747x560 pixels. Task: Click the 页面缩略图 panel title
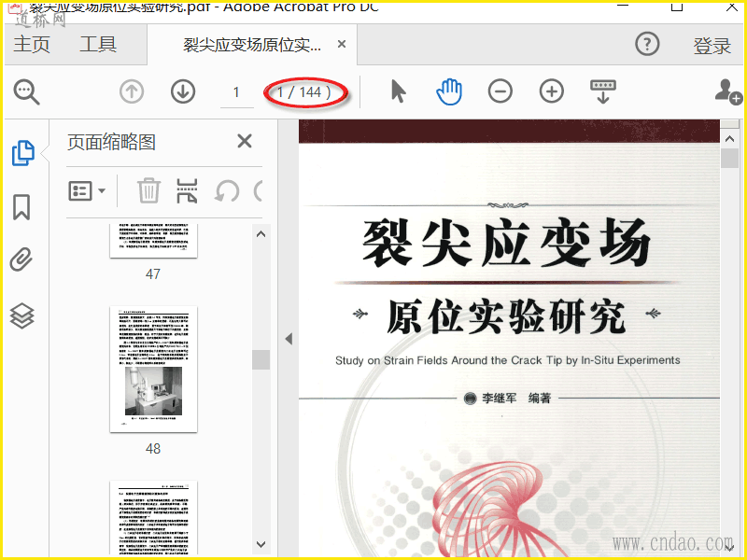click(111, 142)
